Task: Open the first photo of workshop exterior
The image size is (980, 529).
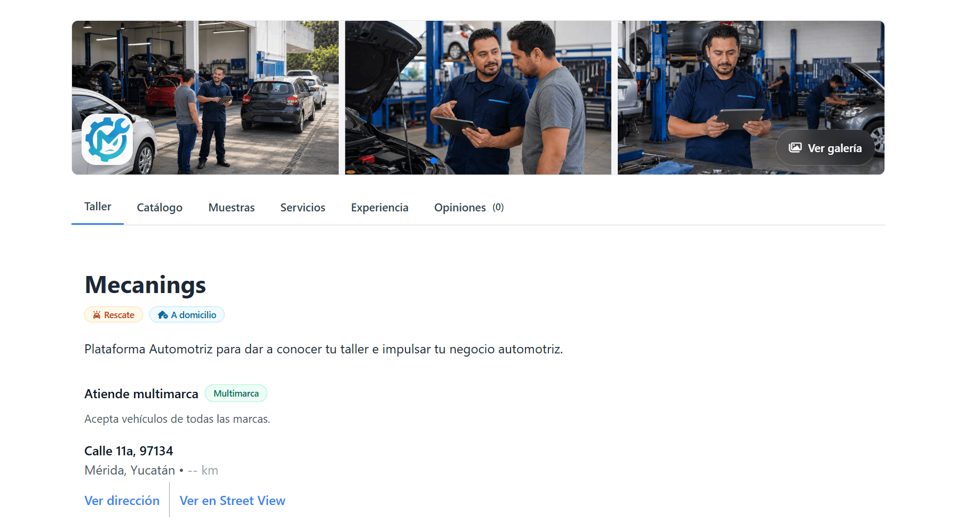Action: tap(205, 98)
